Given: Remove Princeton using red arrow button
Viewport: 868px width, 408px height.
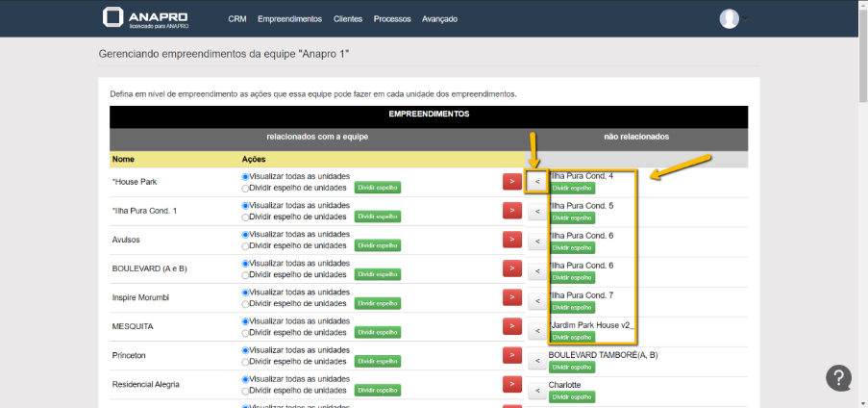Looking at the screenshot, I should click(x=512, y=355).
